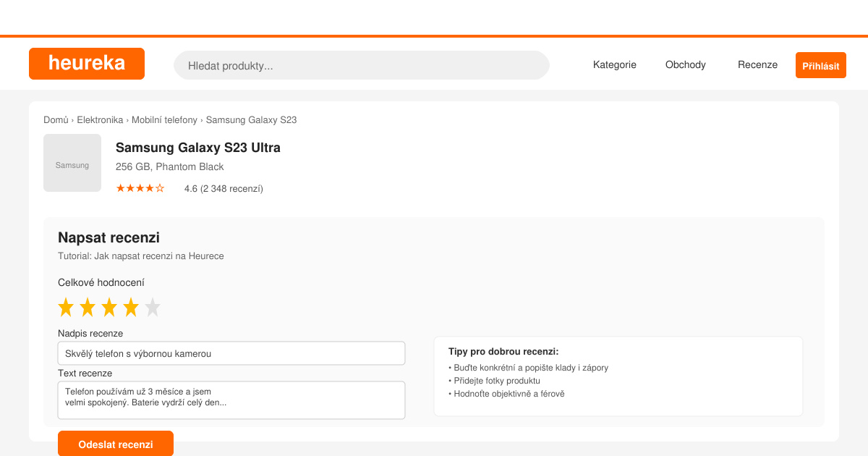Viewport: 868px width, 456px height.
Task: Click the heureka logo
Action: [x=87, y=64]
